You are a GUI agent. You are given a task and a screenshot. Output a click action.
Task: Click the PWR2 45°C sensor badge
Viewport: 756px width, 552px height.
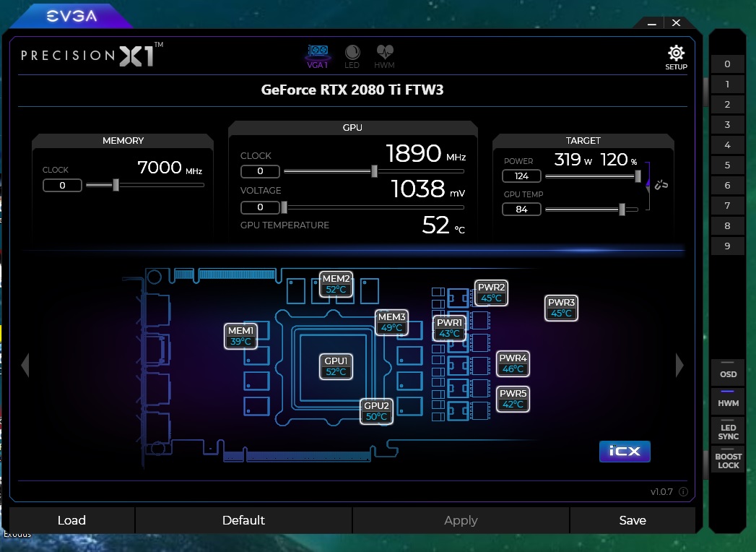pos(491,293)
